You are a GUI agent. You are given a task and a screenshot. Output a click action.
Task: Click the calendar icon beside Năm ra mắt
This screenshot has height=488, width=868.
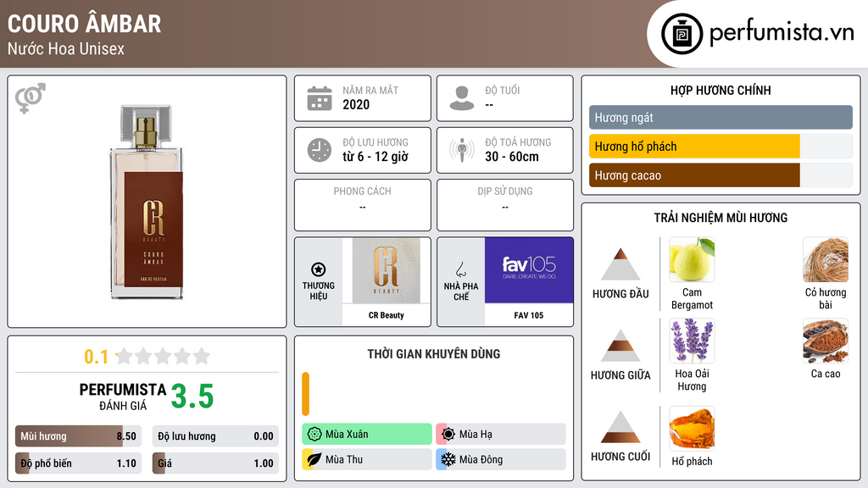click(320, 98)
